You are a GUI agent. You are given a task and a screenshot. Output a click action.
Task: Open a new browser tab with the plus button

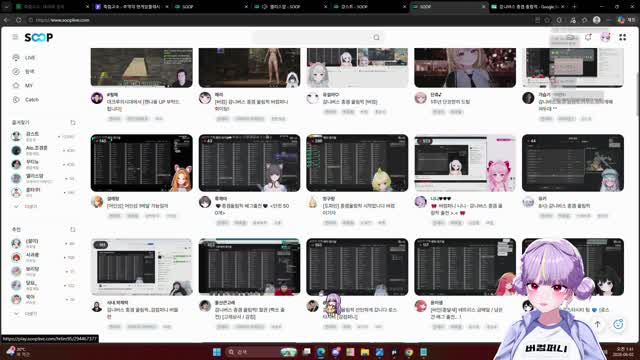tap(574, 7)
